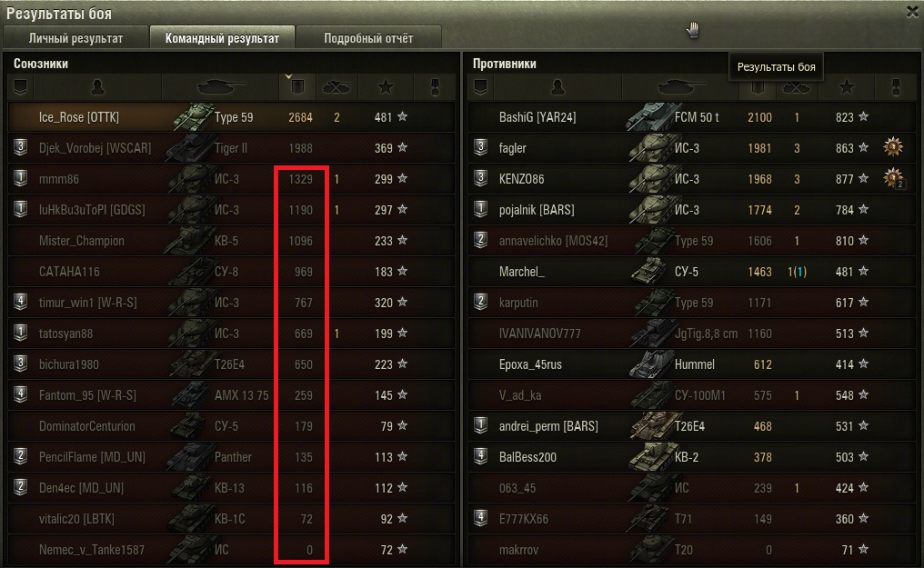The image size is (924, 568).
Task: Sort allies by damage shield icon
Action: pyautogui.click(x=297, y=87)
